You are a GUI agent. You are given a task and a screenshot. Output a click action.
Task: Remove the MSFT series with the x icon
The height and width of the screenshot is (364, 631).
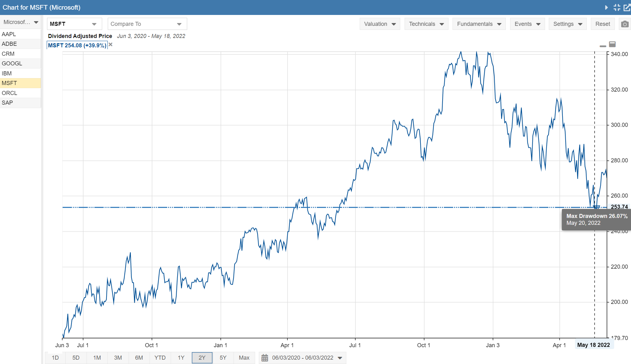click(x=111, y=45)
